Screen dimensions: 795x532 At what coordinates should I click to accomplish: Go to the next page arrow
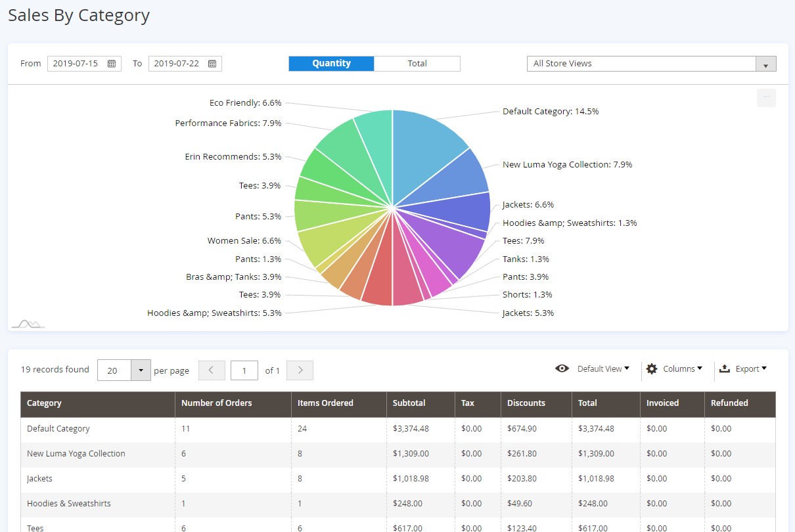[300, 370]
